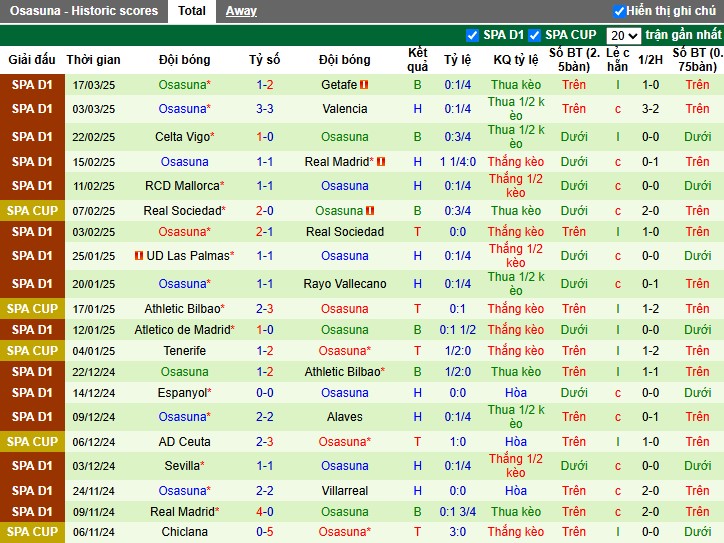Uncheck the SPA D1 filter checkbox
The width and height of the screenshot is (724, 543).
pyautogui.click(x=472, y=35)
